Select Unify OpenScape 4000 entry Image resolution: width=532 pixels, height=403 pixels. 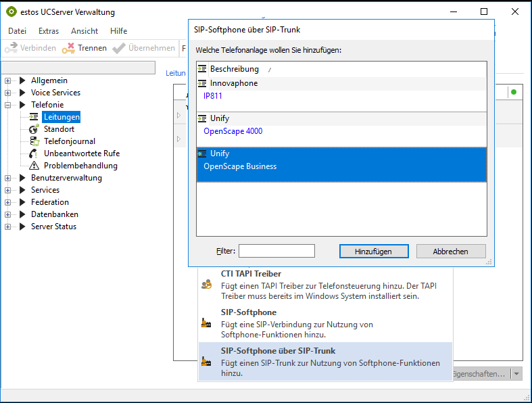233,131
